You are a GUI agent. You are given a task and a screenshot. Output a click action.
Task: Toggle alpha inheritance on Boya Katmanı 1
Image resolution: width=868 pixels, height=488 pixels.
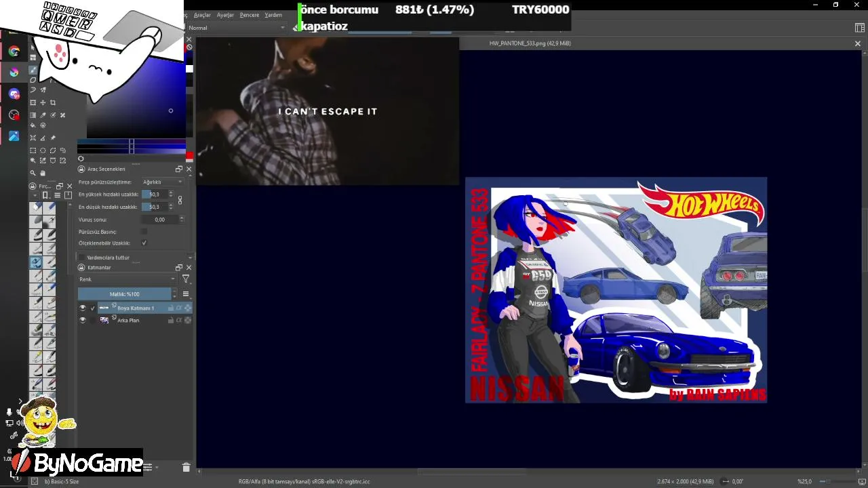coord(179,308)
